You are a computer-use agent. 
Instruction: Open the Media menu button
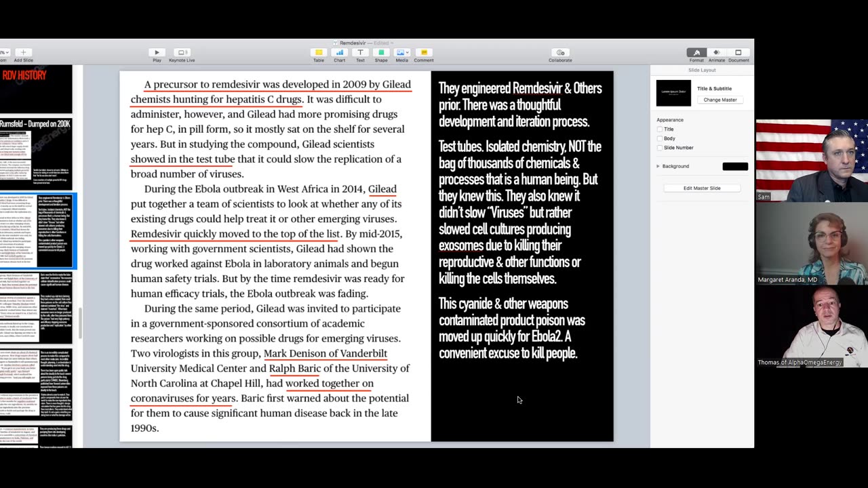click(402, 52)
